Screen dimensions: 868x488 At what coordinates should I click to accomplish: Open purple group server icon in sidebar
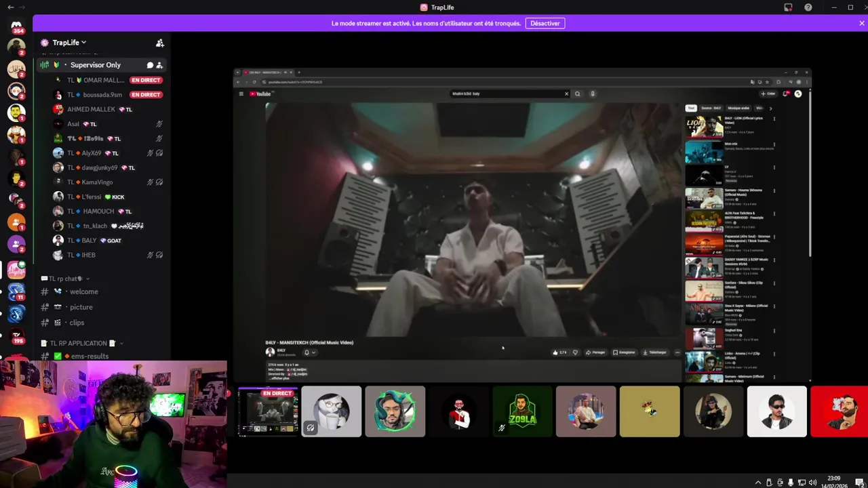pyautogui.click(x=16, y=244)
